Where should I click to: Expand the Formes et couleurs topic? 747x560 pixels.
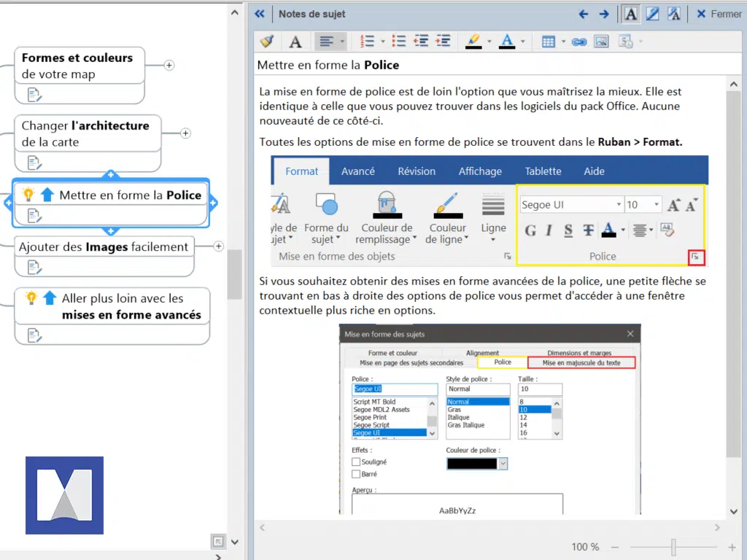(169, 66)
